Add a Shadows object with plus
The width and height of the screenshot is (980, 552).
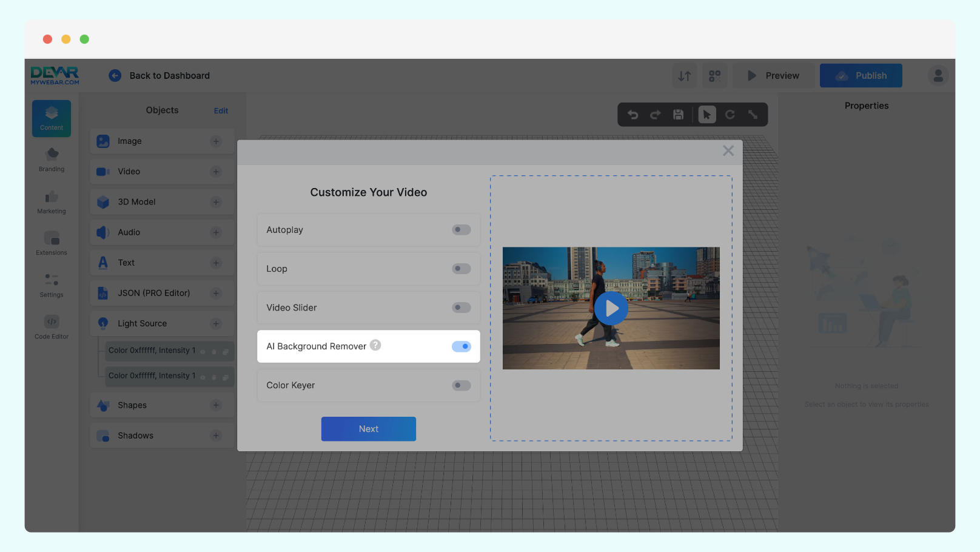216,436
